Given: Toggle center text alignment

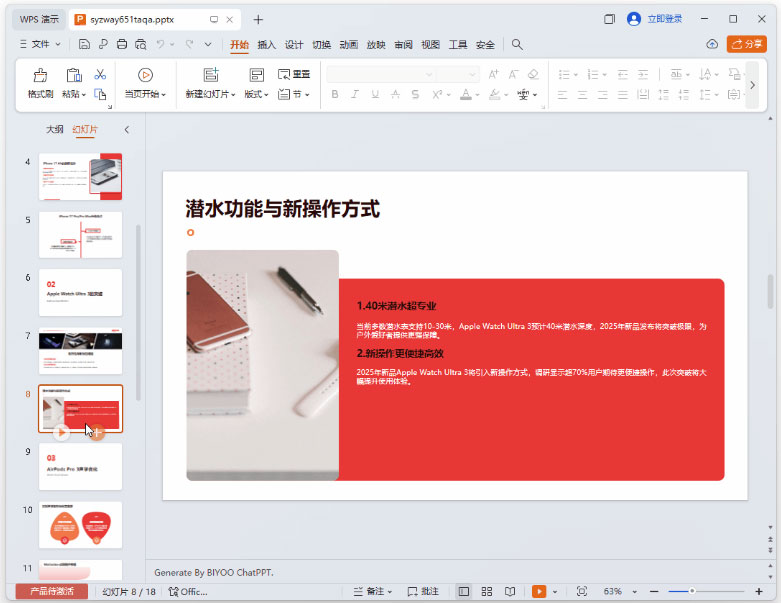Looking at the screenshot, I should tap(582, 94).
